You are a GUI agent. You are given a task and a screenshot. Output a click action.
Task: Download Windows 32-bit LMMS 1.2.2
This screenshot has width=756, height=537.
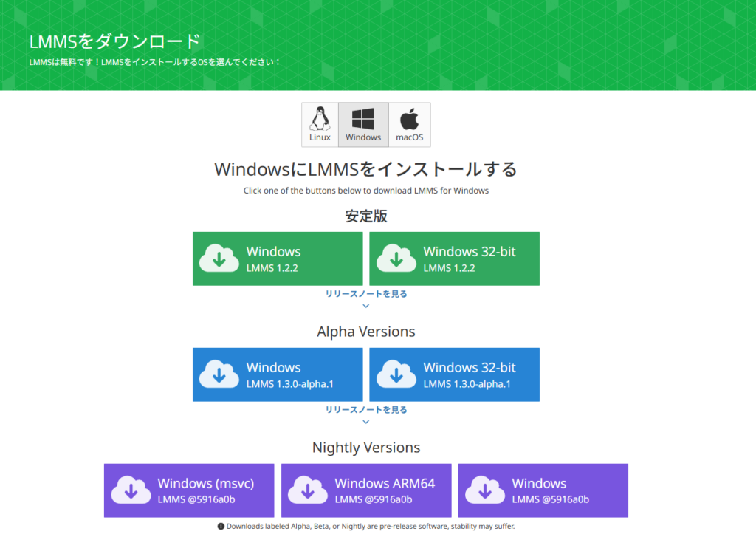tap(454, 259)
